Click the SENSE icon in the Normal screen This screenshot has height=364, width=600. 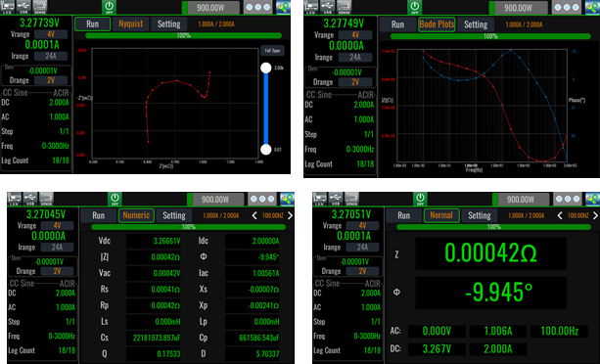[351, 199]
